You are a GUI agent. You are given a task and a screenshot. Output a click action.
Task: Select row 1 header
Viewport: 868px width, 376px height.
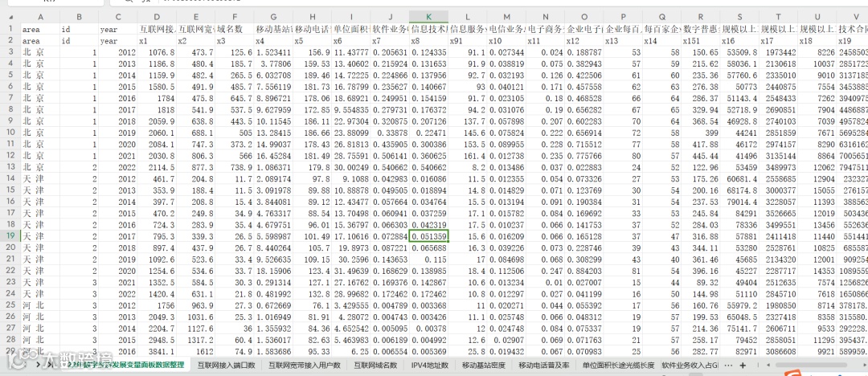tap(10, 27)
